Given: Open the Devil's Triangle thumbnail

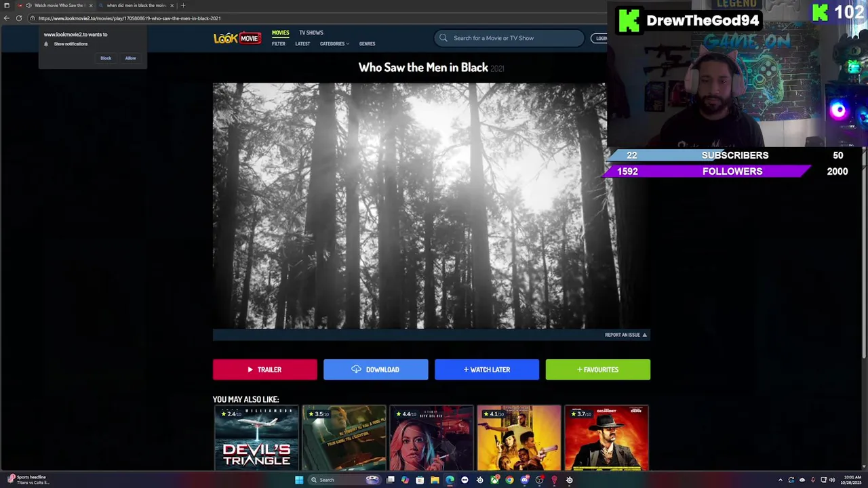Looking at the screenshot, I should 256,438.
